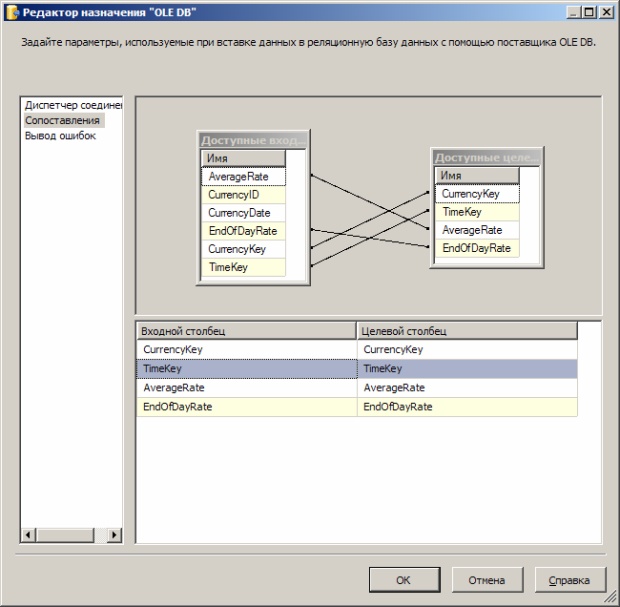Open AverageRate cell under Входной столбец

(x=247, y=388)
